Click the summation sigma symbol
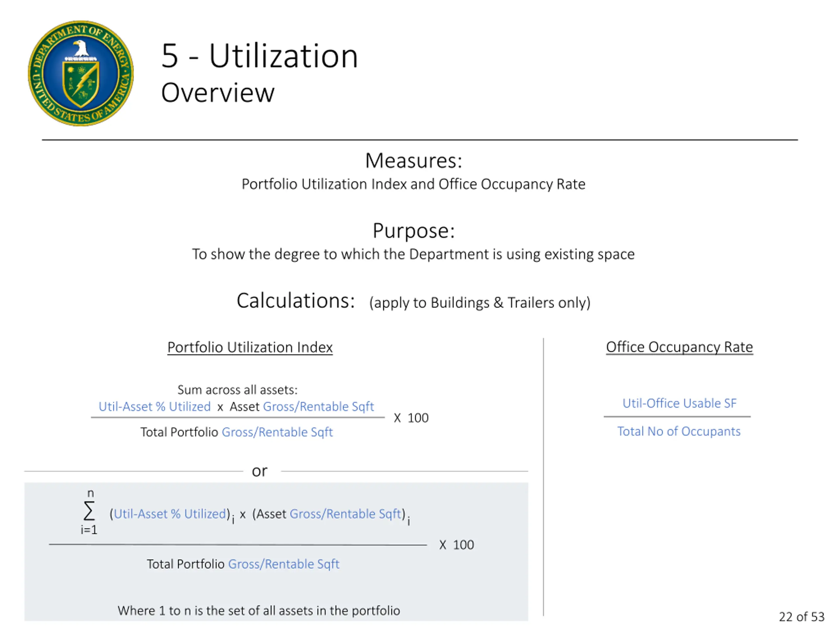 click(89, 511)
